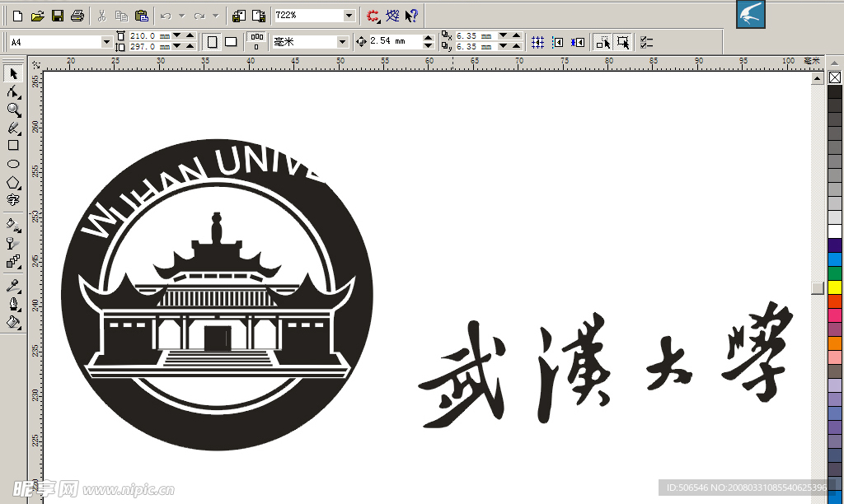Increase duplicate distance x 6.35 mm
The image size is (844, 504).
pyautogui.click(x=517, y=36)
